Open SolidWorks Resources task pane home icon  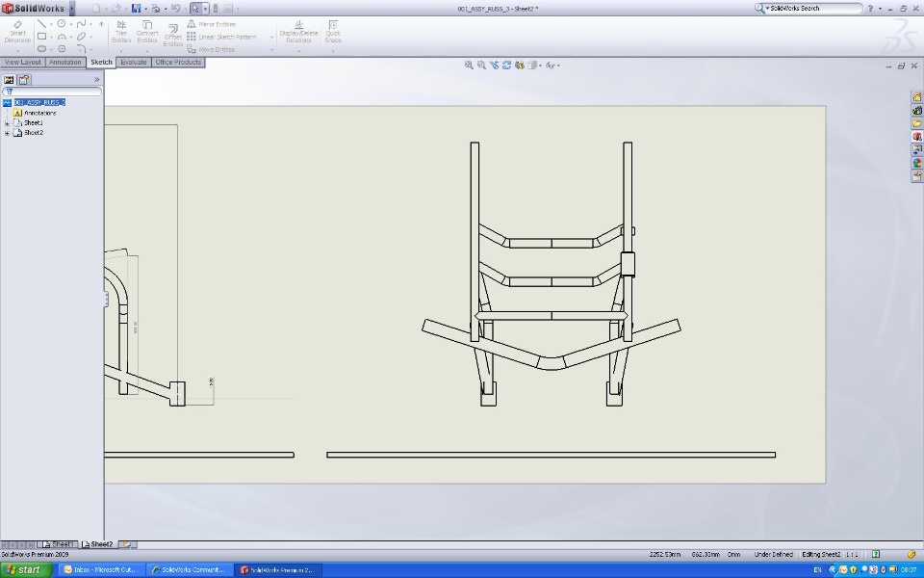[917, 97]
